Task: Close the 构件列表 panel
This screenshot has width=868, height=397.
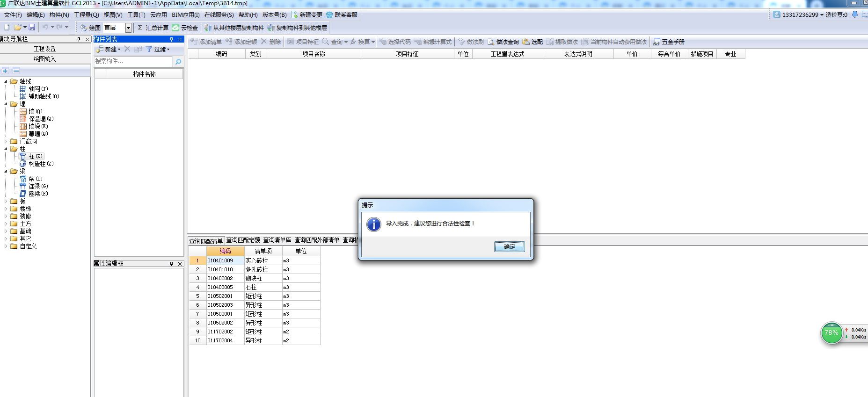Action: click(180, 39)
